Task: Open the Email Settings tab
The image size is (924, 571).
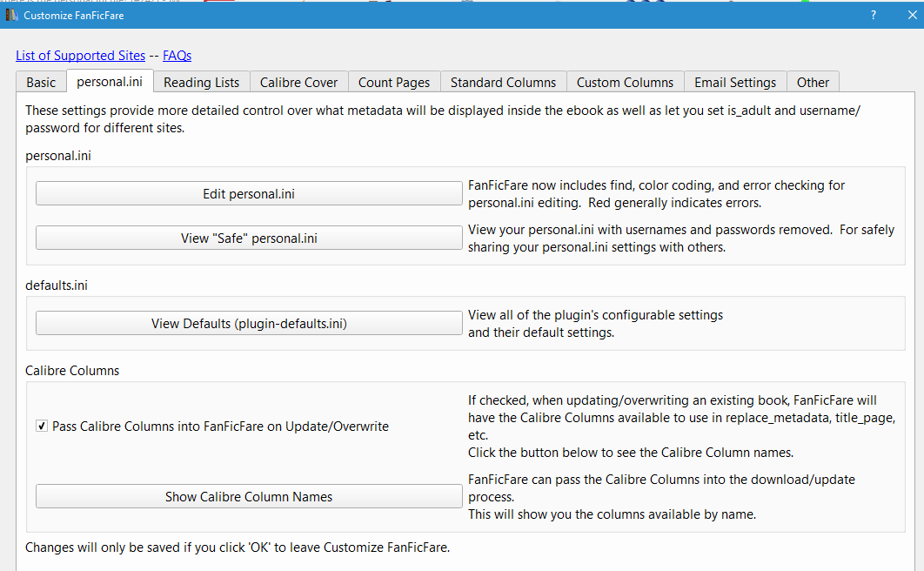Action: coord(735,83)
